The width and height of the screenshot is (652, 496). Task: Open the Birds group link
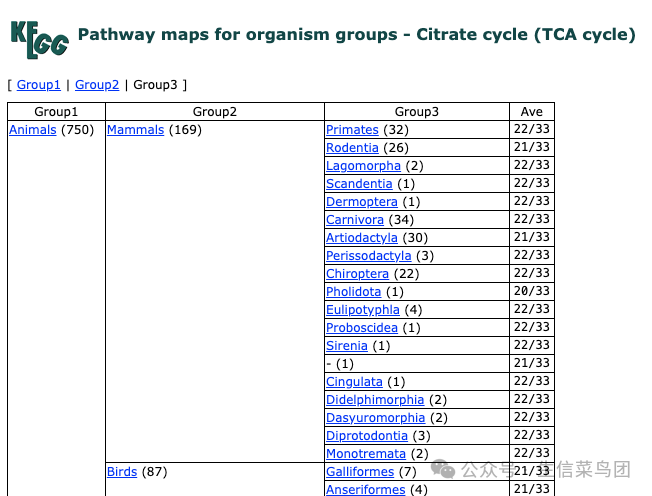pos(122,472)
